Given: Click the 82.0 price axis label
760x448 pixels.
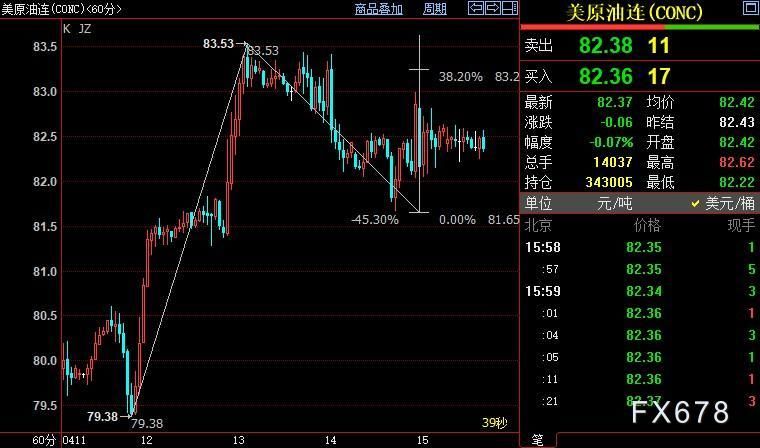Looking at the screenshot, I should pos(45,182).
